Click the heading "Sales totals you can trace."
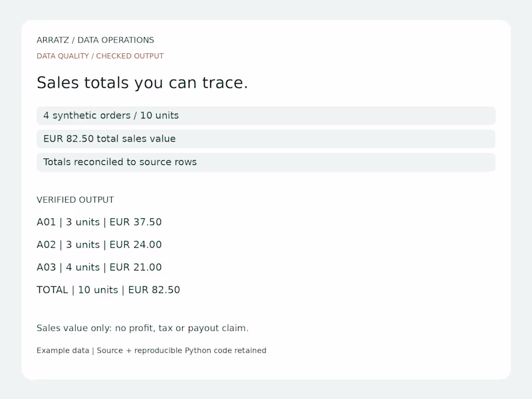The height and width of the screenshot is (399, 532). point(142,82)
